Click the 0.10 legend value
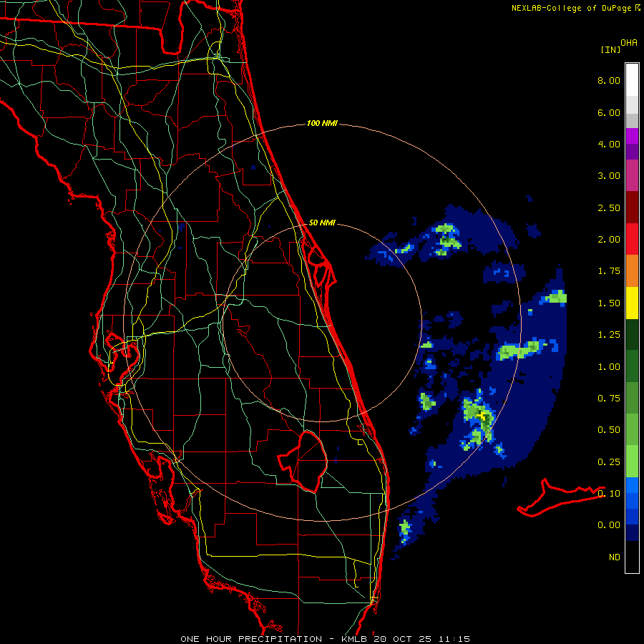This screenshot has height=644, width=644. tap(609, 493)
